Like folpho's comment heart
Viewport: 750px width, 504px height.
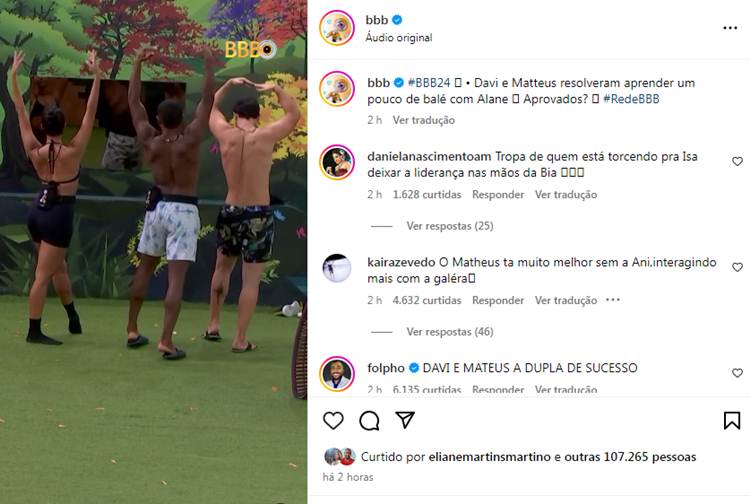[x=737, y=373]
